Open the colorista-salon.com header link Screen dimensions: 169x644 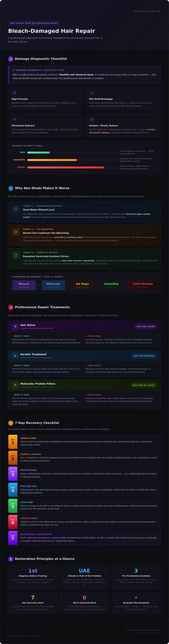(x=147, y=11)
